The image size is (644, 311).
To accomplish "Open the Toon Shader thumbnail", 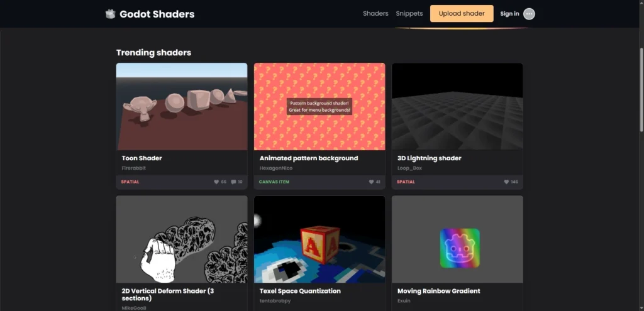I will (x=182, y=107).
